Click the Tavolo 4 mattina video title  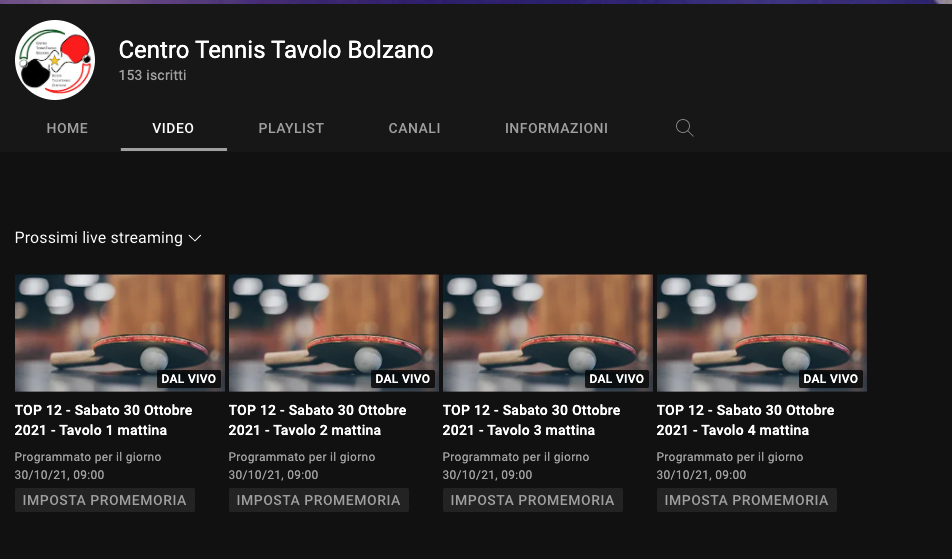coord(745,420)
